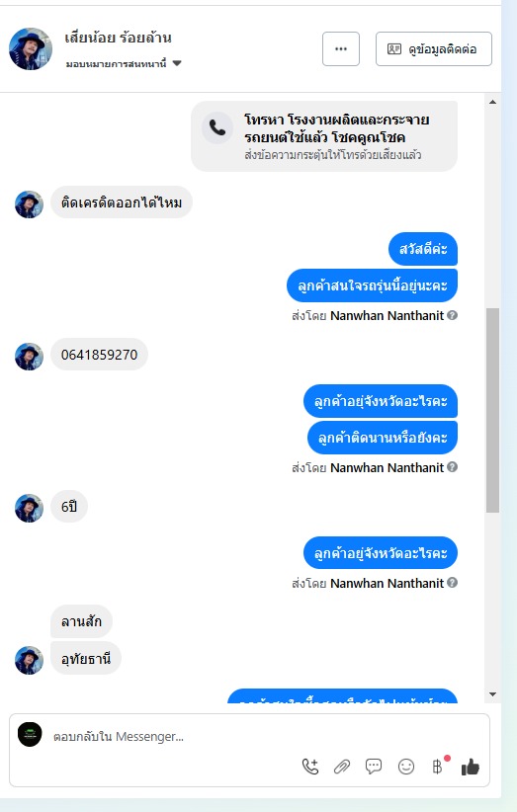Click the chat scrollbar thumb

click(492, 410)
